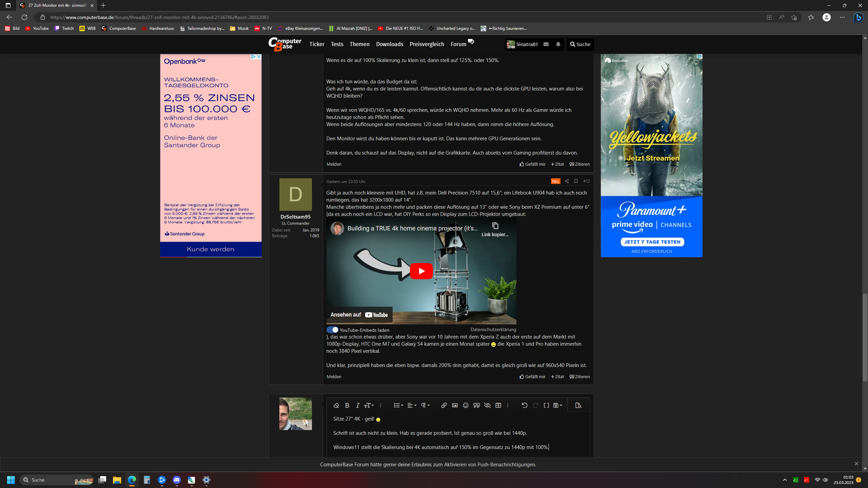Image resolution: width=868 pixels, height=488 pixels.
Task: Open the editor preview icon
Action: pyautogui.click(x=578, y=405)
